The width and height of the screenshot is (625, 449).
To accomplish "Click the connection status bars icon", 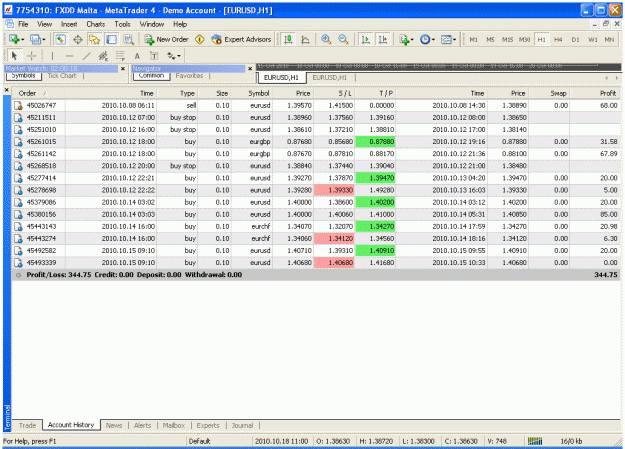I will click(x=535, y=441).
